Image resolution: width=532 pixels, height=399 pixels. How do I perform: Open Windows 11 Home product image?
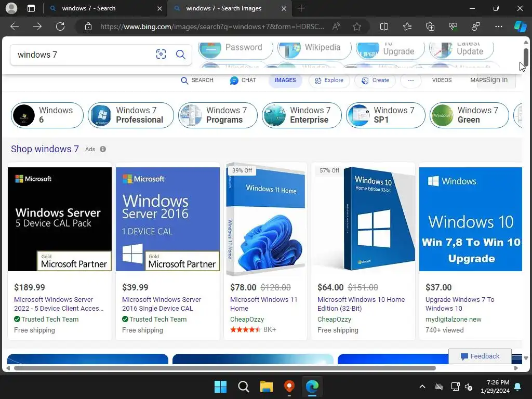point(265,219)
